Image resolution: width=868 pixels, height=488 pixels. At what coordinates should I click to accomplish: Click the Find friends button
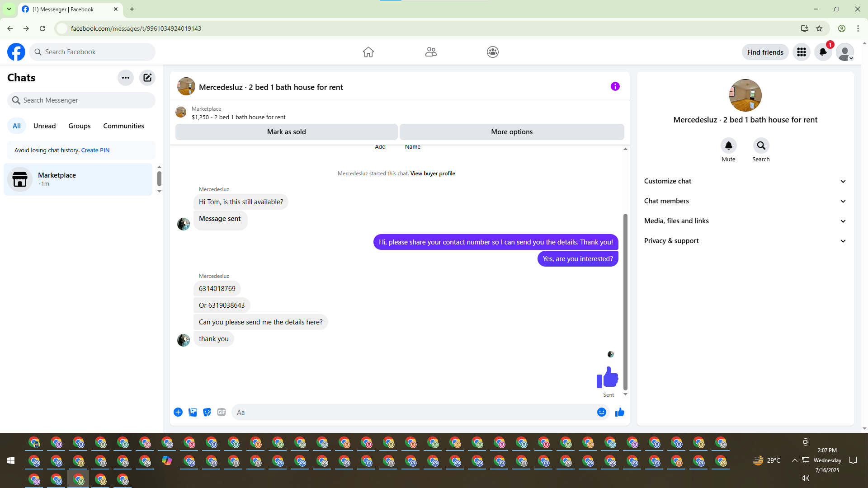pos(765,52)
